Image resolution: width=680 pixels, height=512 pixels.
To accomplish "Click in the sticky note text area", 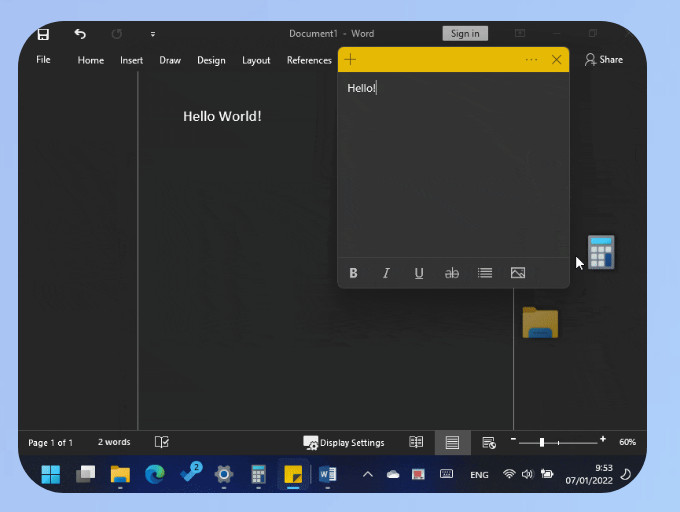I will click(x=453, y=165).
